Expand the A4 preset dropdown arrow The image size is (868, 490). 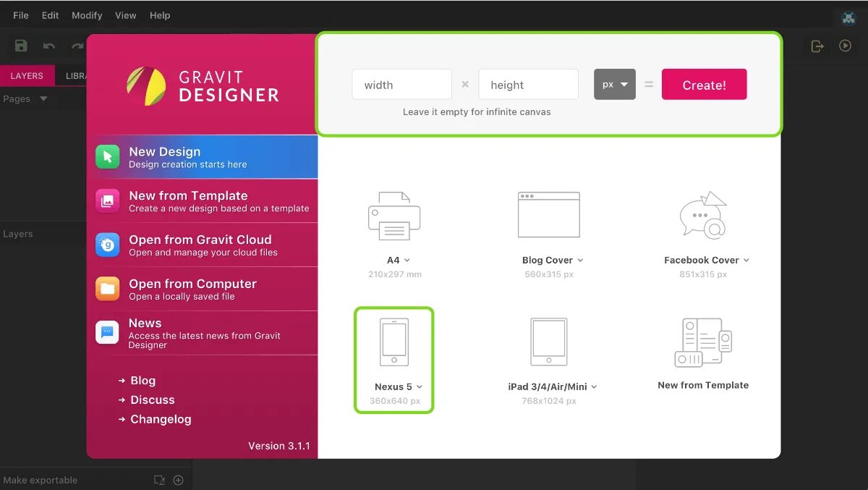(407, 260)
